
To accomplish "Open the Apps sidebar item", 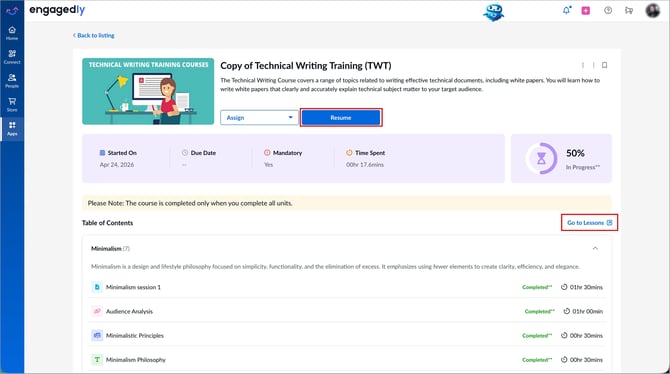I will [12, 129].
